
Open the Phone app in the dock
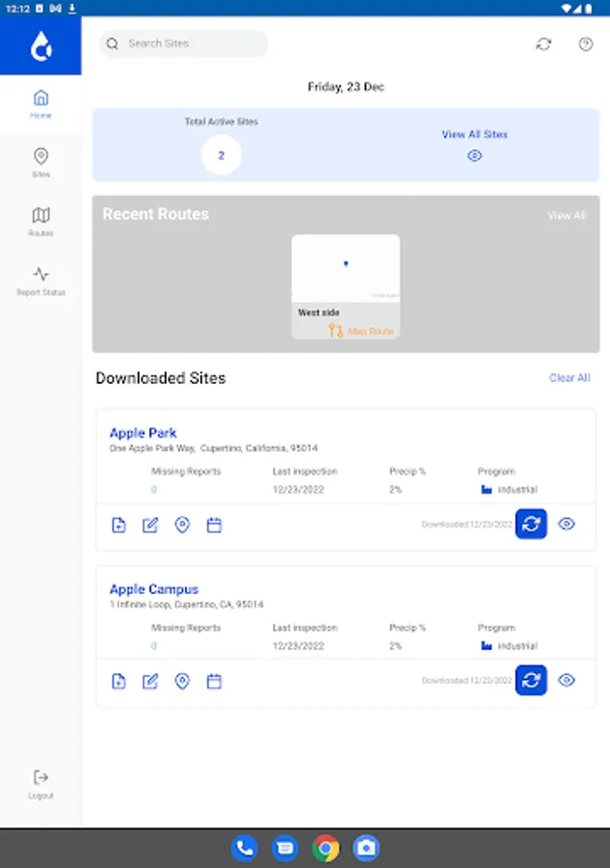pyautogui.click(x=244, y=848)
